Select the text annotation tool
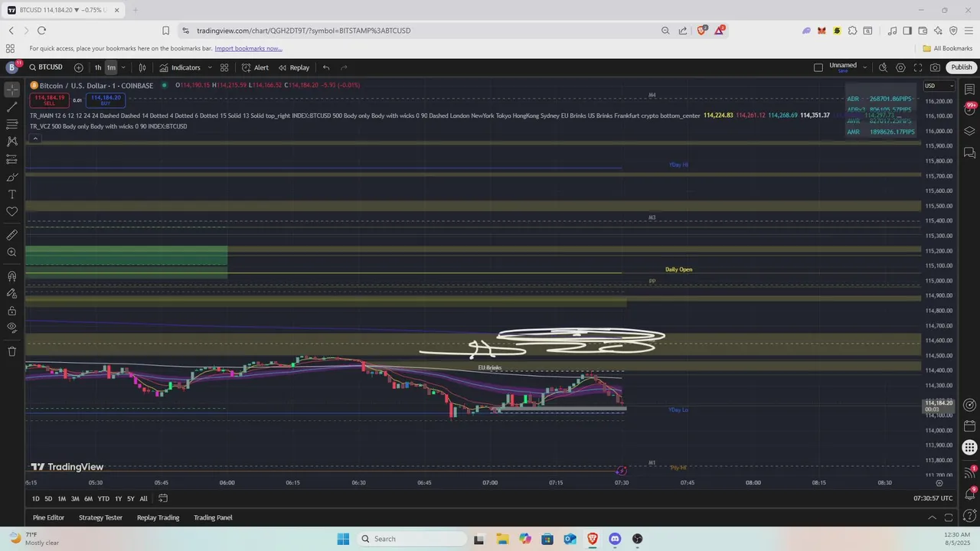Image resolution: width=980 pixels, height=551 pixels. point(11,194)
